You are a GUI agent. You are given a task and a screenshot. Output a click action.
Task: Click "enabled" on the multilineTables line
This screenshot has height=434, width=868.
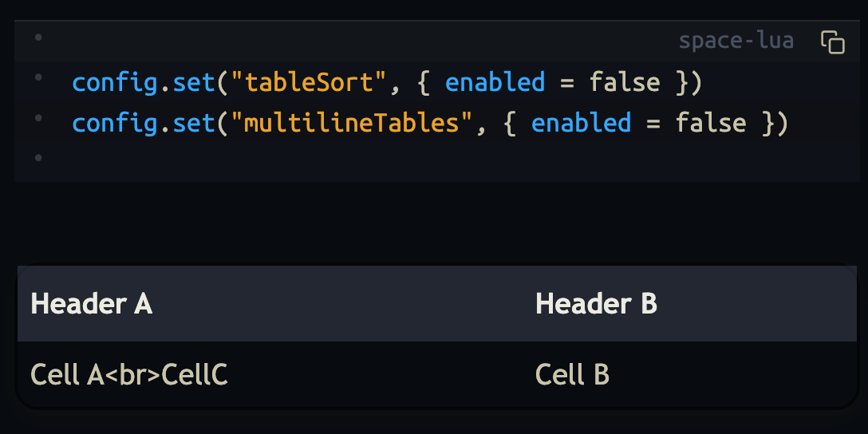tap(581, 123)
